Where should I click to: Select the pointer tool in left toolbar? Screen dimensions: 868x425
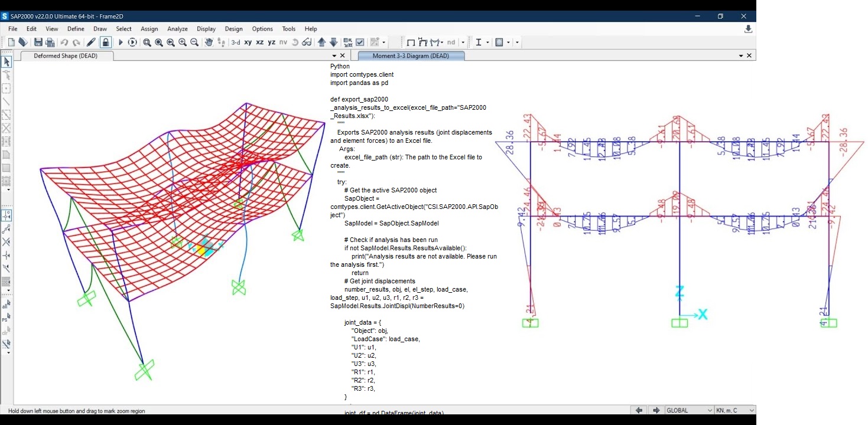6,61
